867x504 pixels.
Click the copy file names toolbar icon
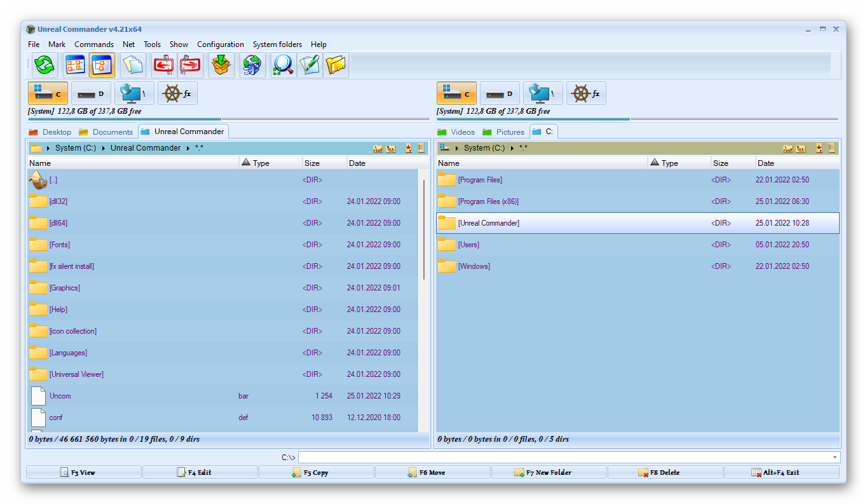[x=133, y=65]
